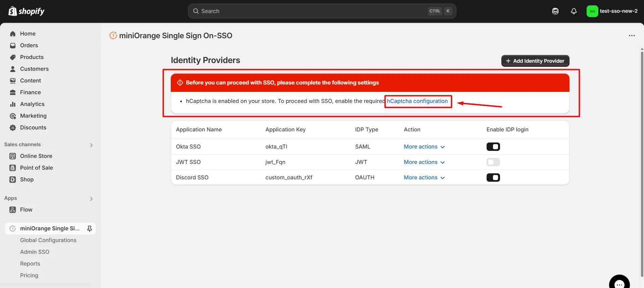Open the hCaptcha configuration link
644x288 pixels.
point(417,101)
